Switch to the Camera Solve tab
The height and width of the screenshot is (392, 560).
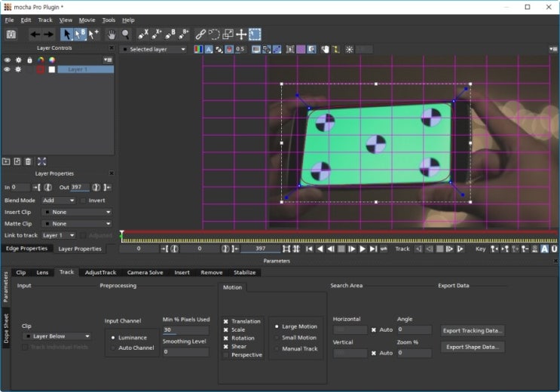(x=145, y=273)
